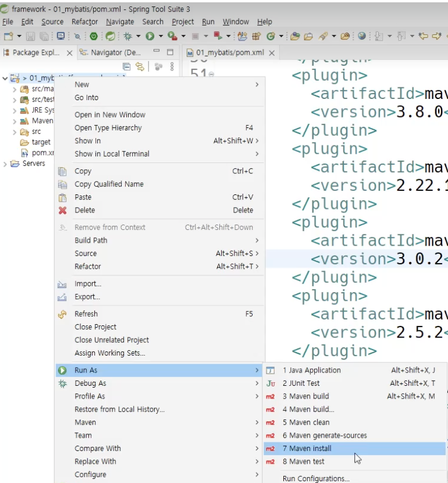Select 2 JUnit Test in submenu
This screenshot has width=448, height=483.
[x=355, y=383]
